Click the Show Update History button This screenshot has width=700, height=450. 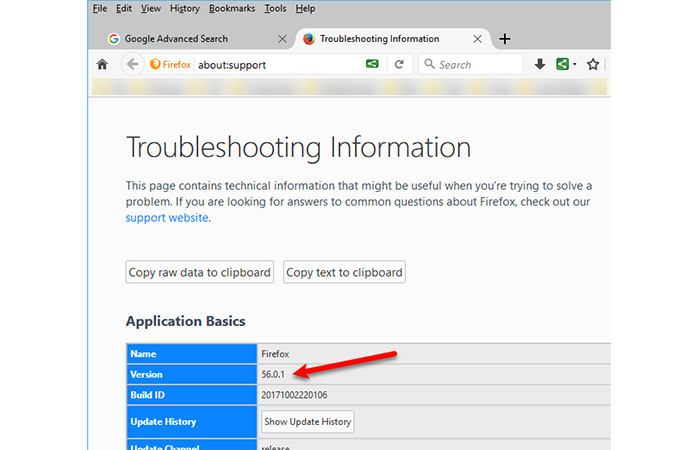tap(308, 422)
